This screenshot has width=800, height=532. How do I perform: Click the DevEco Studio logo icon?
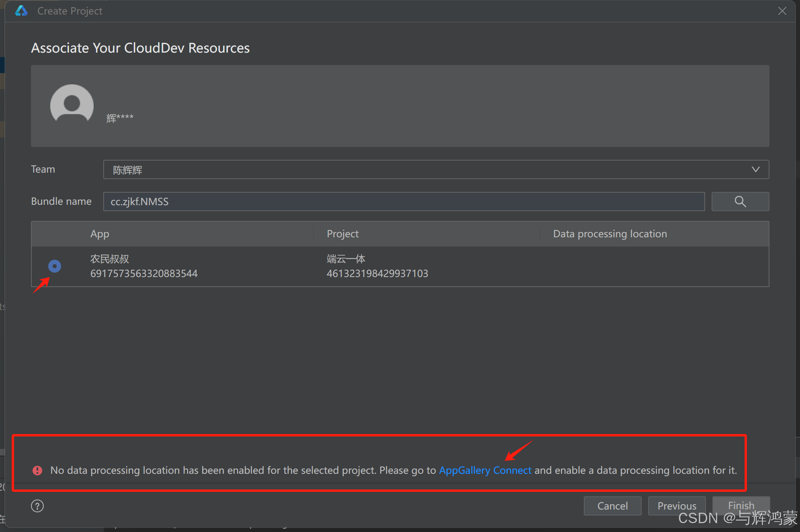tap(21, 11)
